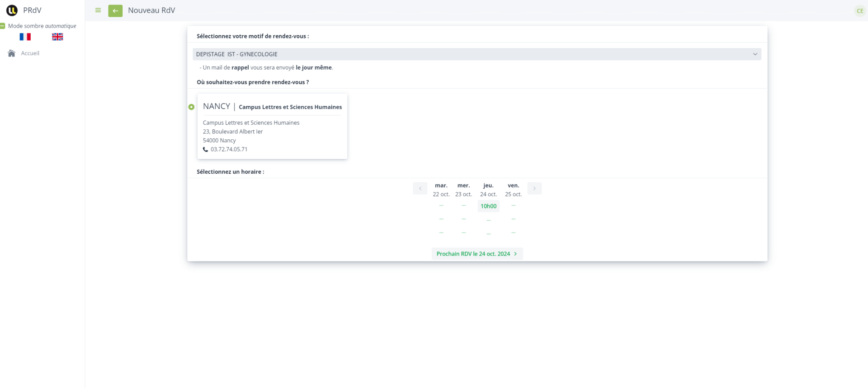Open Accueil in the sidebar
The height and width of the screenshot is (388, 868).
point(30,53)
